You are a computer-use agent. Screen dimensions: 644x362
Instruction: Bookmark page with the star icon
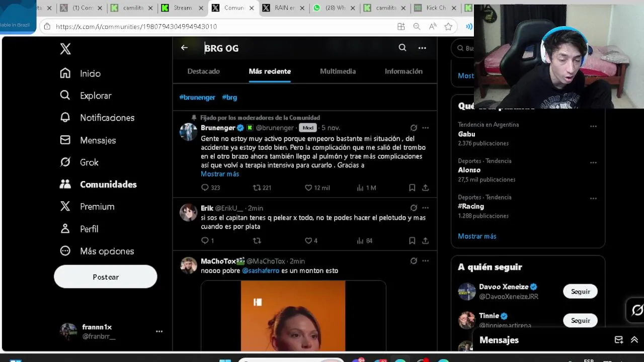click(448, 27)
